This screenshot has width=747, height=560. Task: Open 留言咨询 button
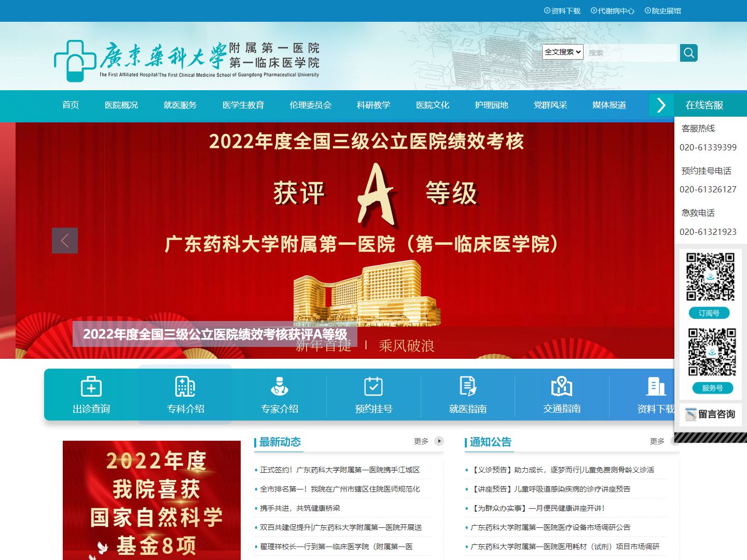click(x=711, y=414)
